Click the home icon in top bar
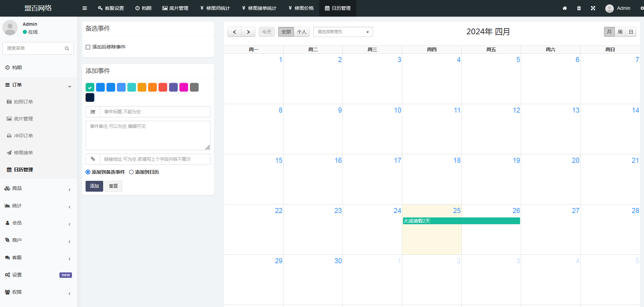This screenshot has width=644, height=307. pos(565,8)
